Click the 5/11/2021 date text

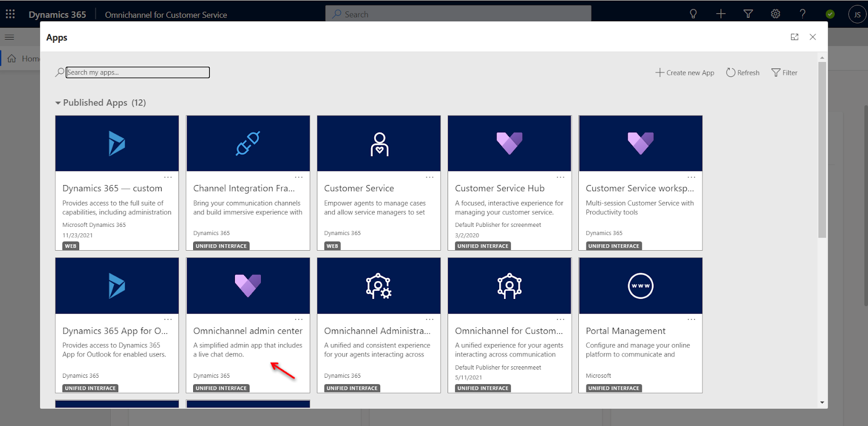coord(468,378)
